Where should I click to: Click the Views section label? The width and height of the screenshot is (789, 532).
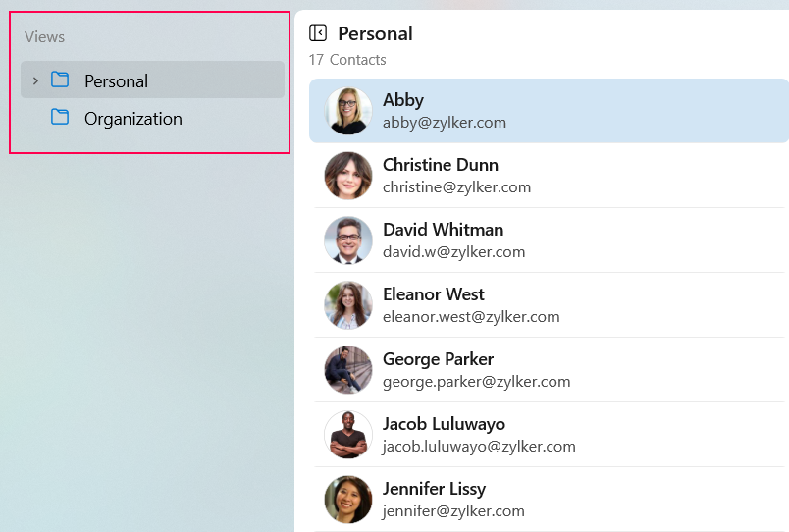44,36
